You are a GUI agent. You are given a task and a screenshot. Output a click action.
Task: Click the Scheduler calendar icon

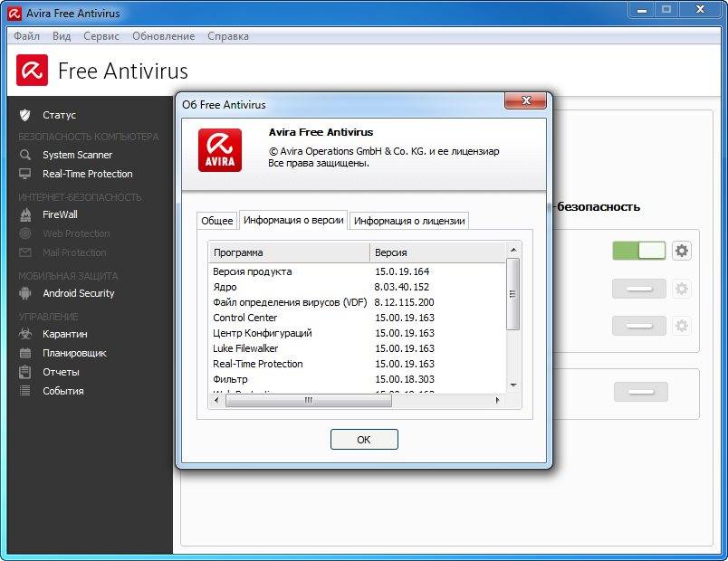pos(25,353)
